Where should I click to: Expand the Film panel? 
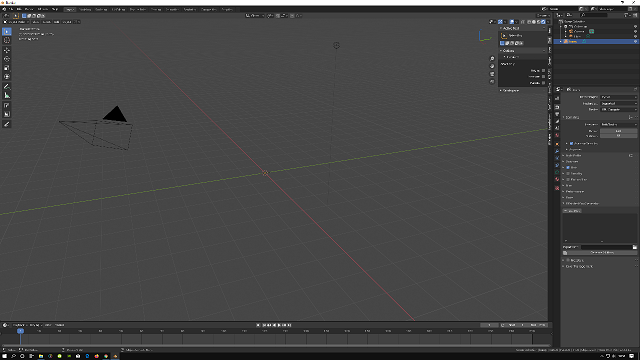tap(569, 185)
